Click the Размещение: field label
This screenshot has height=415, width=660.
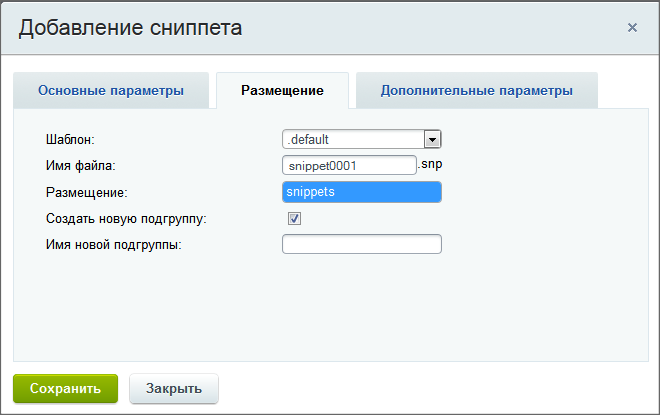pyautogui.click(x=87, y=192)
